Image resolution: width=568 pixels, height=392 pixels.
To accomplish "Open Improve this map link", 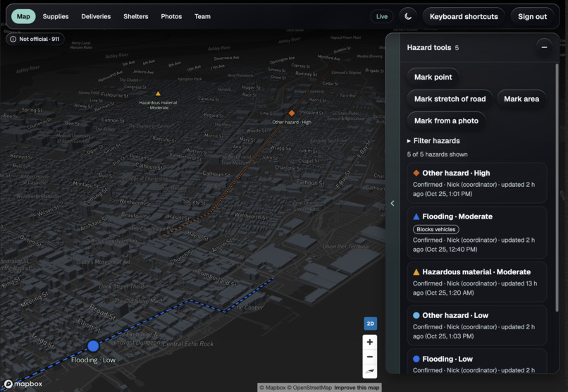I will click(357, 388).
